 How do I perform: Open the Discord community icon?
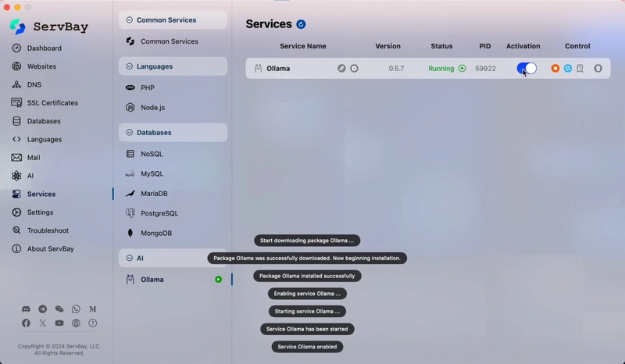point(26,309)
